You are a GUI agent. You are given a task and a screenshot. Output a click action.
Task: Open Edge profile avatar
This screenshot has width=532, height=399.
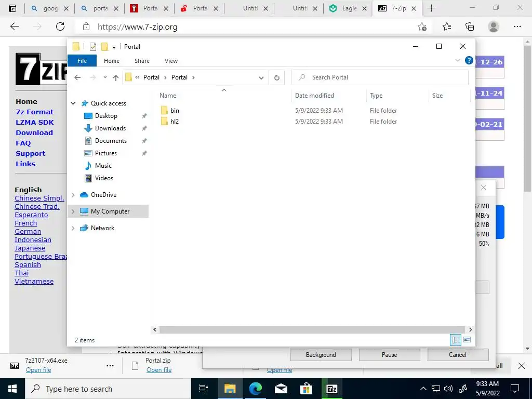click(x=494, y=26)
